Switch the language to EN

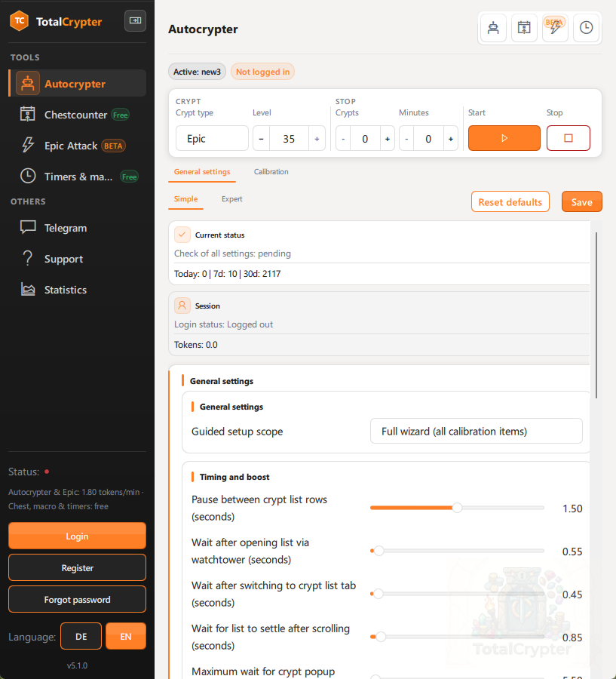tap(126, 636)
